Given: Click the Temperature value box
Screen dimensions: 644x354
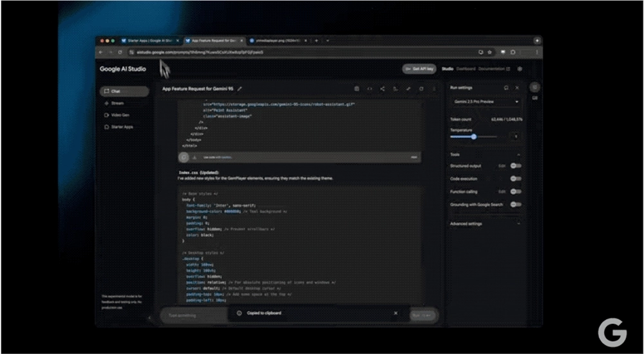Looking at the screenshot, I should coord(516,136).
